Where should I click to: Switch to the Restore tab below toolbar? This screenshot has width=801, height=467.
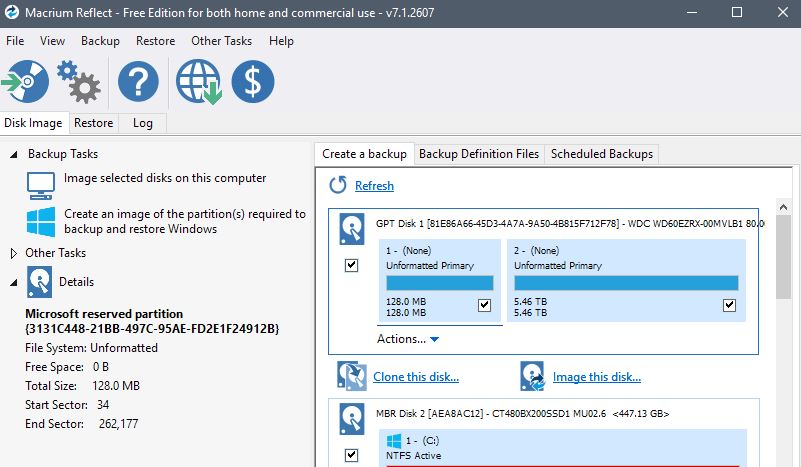coord(93,123)
